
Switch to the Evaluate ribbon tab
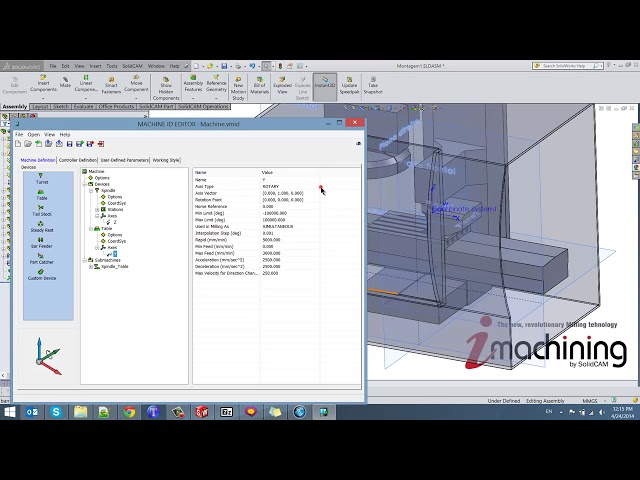pyautogui.click(x=83, y=107)
